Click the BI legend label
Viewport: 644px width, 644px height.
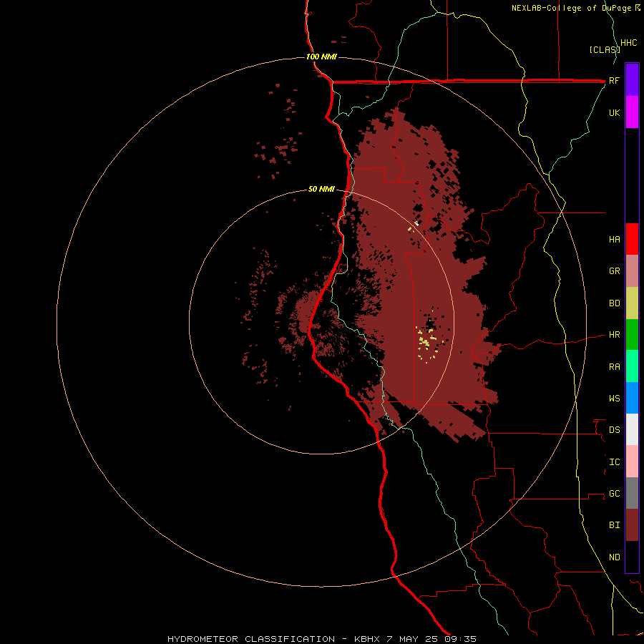[x=614, y=525]
